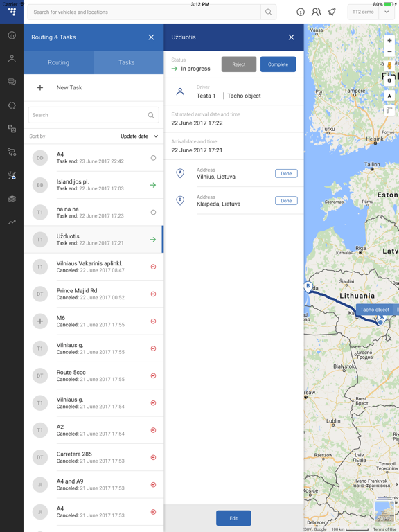This screenshot has width=399, height=532.
Task: Click red canceled icon on Carretera 285
Action: [x=153, y=457]
